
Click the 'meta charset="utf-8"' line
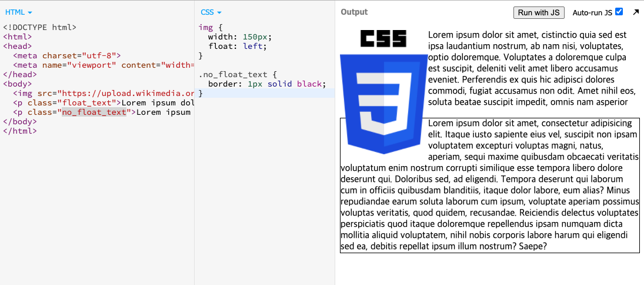click(66, 55)
